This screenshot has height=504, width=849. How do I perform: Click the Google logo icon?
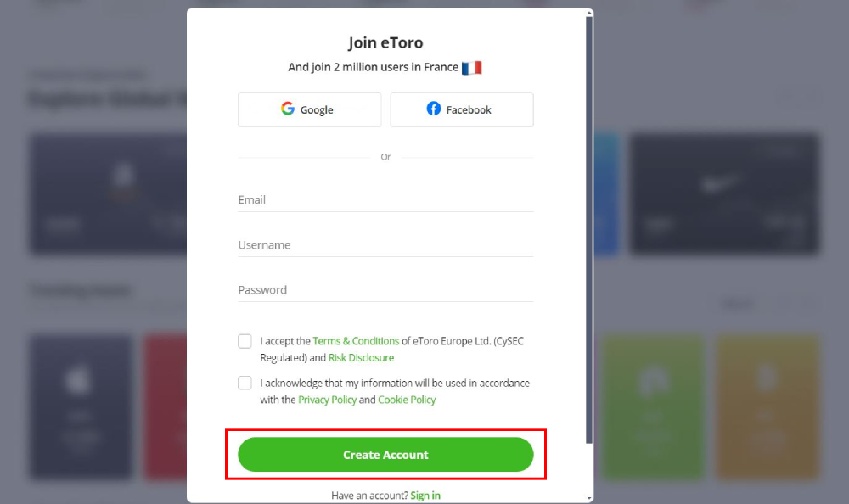(x=288, y=109)
